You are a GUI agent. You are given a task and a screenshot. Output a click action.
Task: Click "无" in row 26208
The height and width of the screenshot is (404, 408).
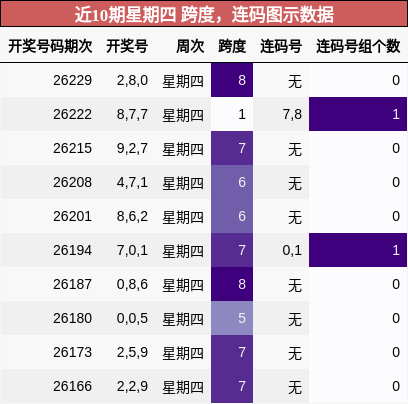tap(295, 183)
